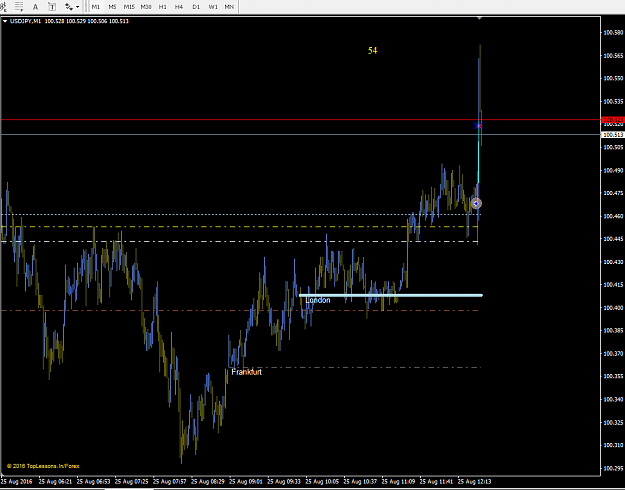625x490 pixels.
Task: Select the equidistant channel drawing tool
Action: click(x=3, y=7)
